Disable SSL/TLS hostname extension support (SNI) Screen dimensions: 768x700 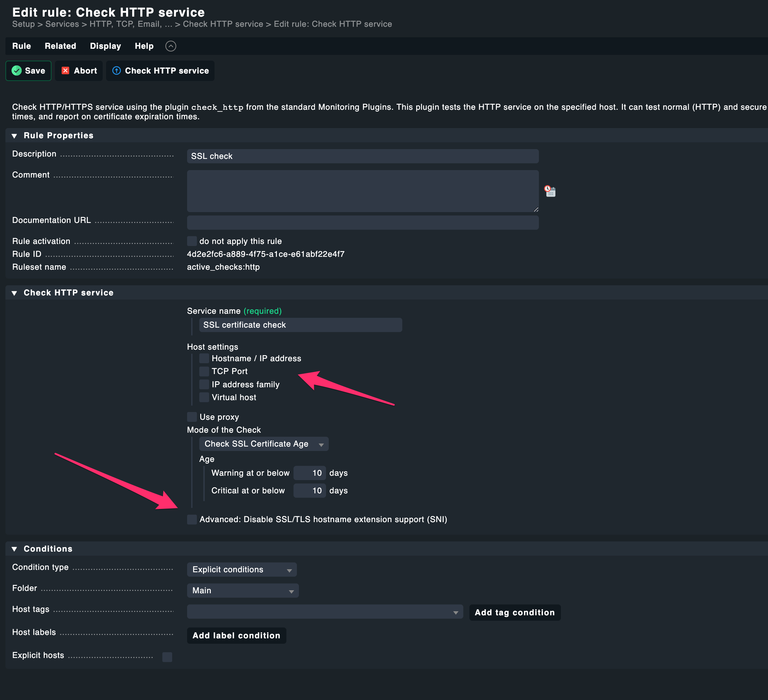click(191, 519)
